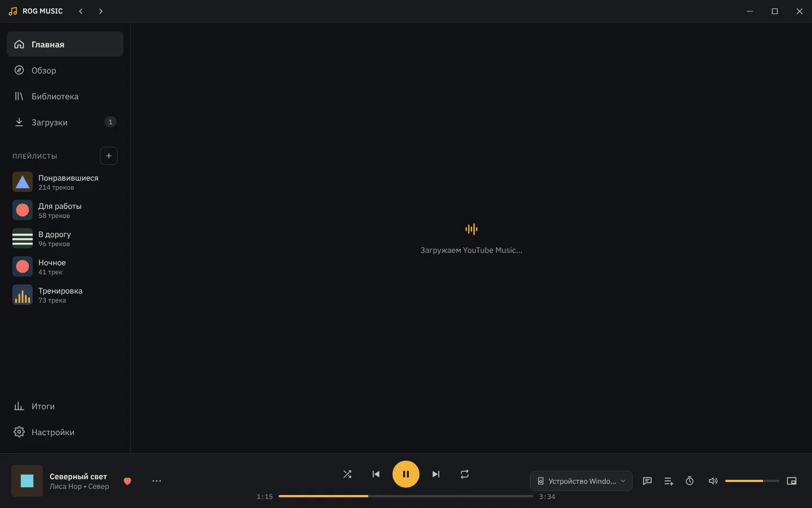Click the Северный свет track title

click(x=78, y=476)
